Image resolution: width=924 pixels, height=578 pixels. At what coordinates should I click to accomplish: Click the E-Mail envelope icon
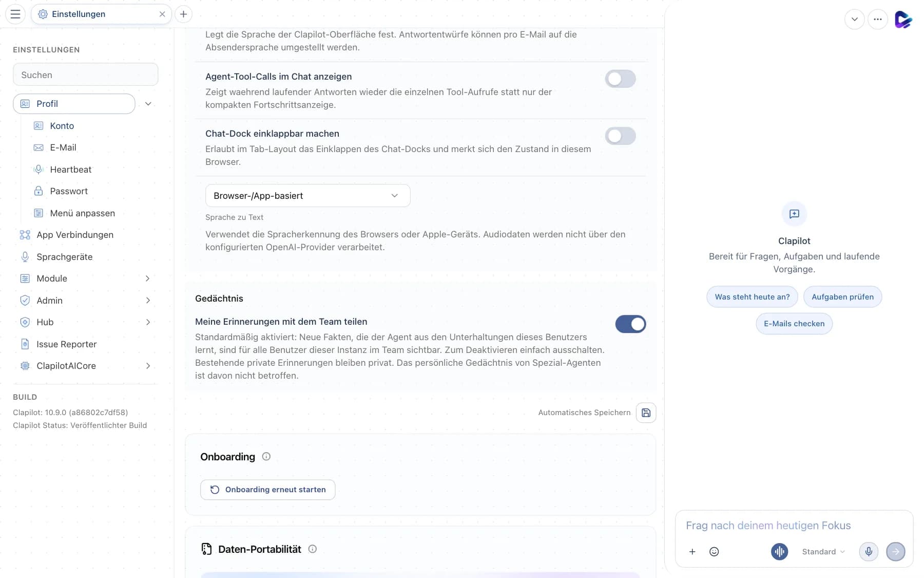click(38, 147)
